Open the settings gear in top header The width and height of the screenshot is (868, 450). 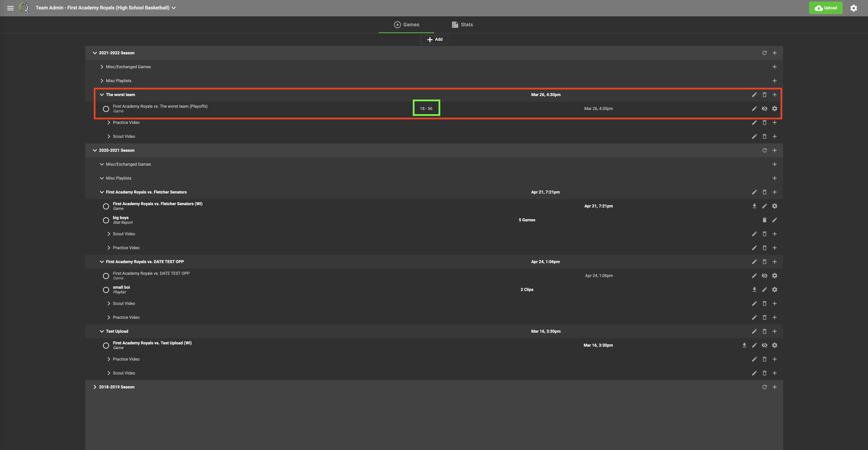854,8
